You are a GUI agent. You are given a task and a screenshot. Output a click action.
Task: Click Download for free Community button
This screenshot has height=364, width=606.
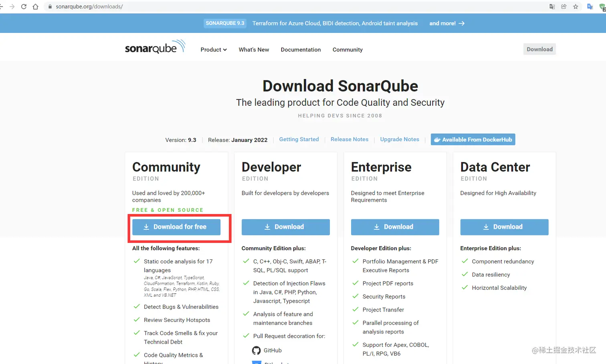point(176,227)
